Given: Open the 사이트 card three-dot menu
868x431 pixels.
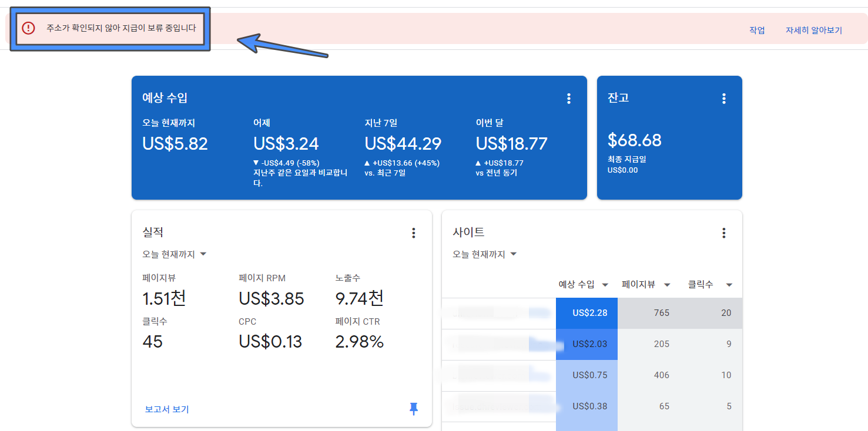Looking at the screenshot, I should [723, 233].
